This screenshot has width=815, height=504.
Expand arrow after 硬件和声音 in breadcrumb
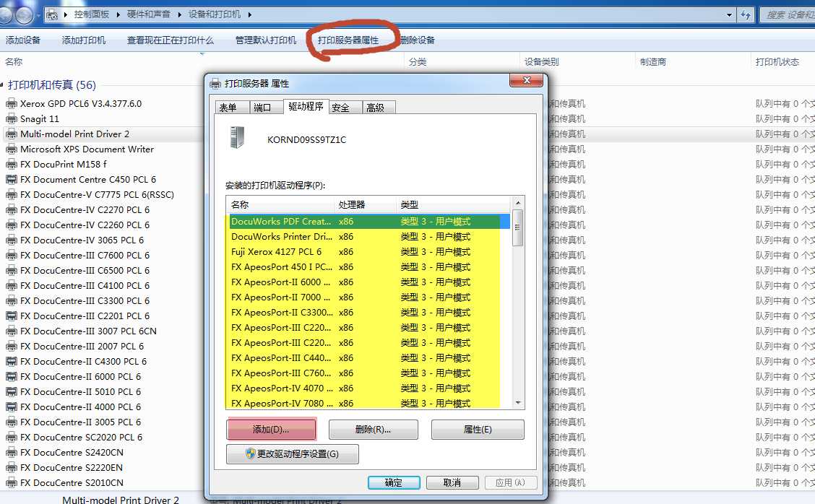[x=179, y=14]
